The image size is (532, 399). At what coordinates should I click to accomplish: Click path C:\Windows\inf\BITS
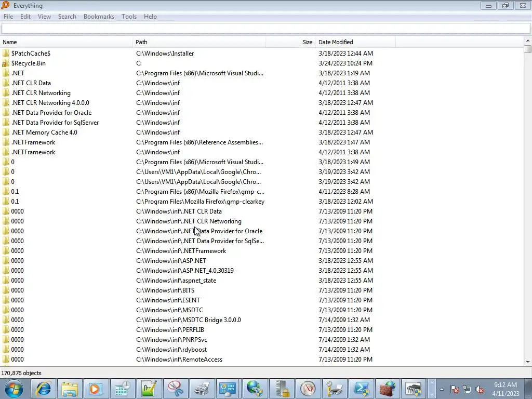coord(165,290)
